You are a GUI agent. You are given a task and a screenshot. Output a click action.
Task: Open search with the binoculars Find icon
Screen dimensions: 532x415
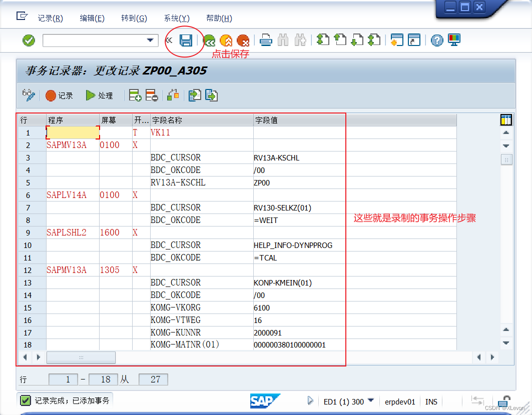pyautogui.click(x=283, y=40)
